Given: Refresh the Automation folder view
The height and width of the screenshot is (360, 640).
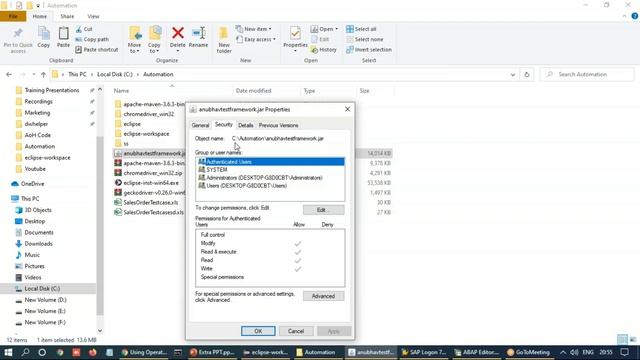Looking at the screenshot, I should (x=527, y=75).
